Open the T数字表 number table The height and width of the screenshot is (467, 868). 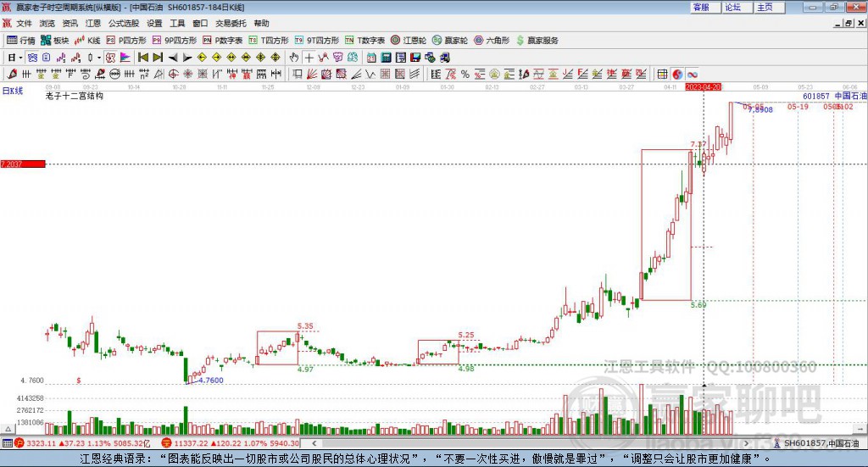click(x=364, y=41)
